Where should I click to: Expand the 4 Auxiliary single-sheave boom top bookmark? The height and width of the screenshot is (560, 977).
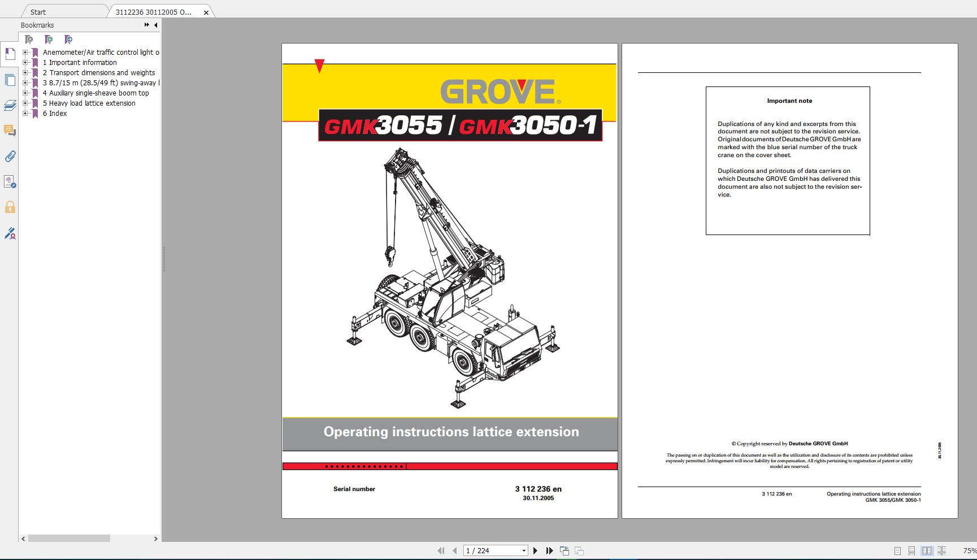click(25, 93)
